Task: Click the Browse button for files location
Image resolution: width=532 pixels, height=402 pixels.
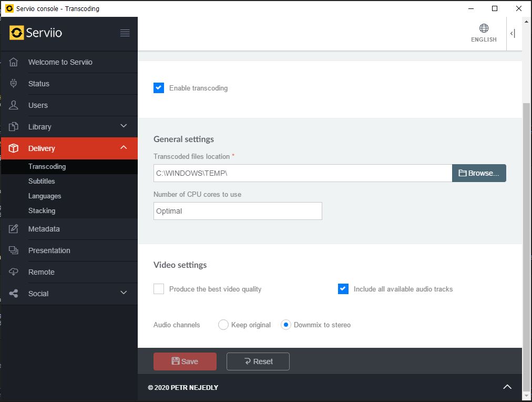Action: (479, 173)
